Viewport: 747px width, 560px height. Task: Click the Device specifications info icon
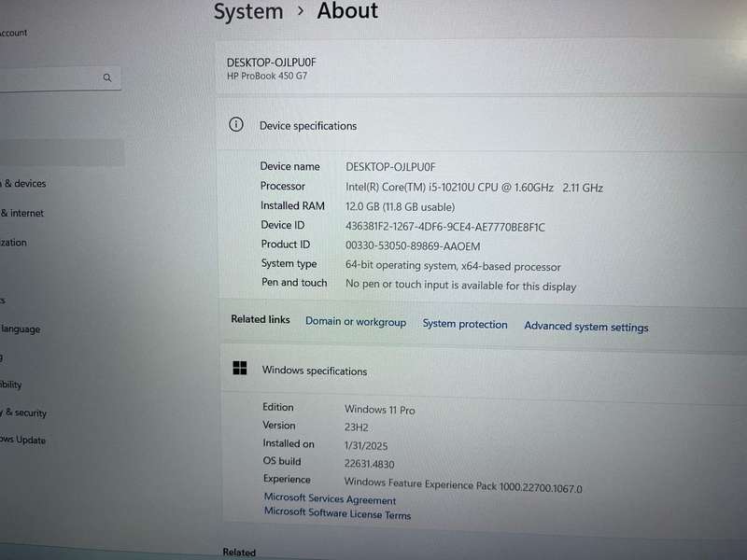tap(236, 125)
